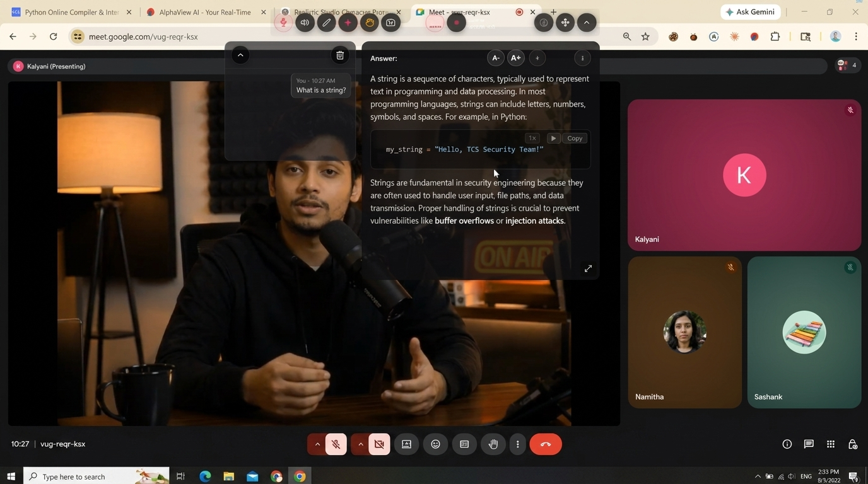
Task: Select Sashank's participant tile
Action: point(804,332)
